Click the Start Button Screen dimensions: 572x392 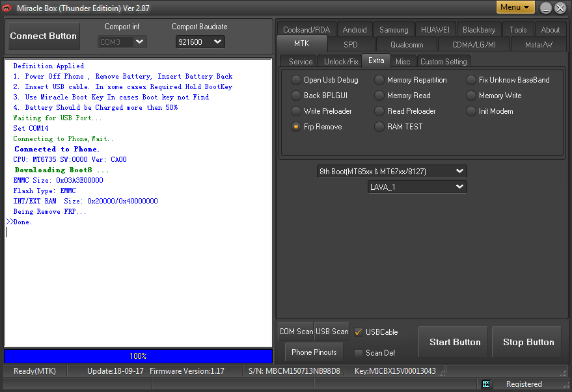(x=454, y=342)
